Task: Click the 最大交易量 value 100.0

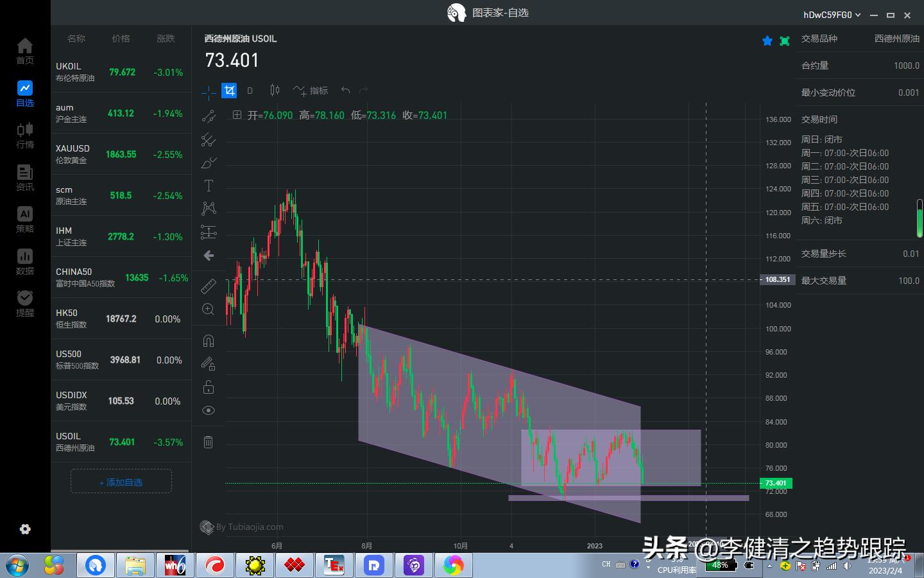Action: pos(909,281)
